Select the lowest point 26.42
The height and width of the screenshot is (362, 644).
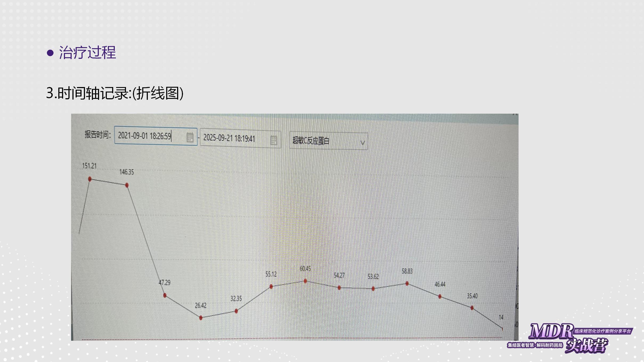(x=201, y=318)
